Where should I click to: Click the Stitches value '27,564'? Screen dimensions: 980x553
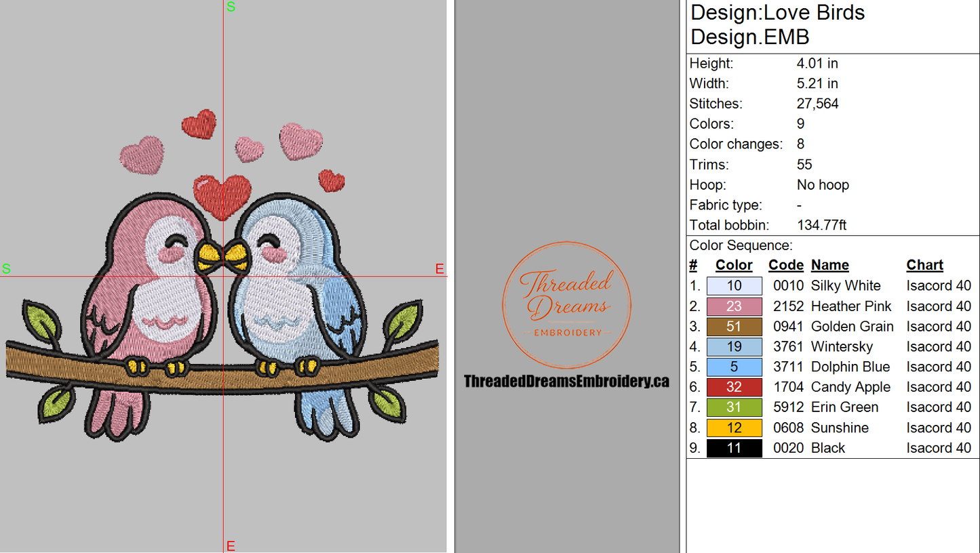(x=817, y=104)
